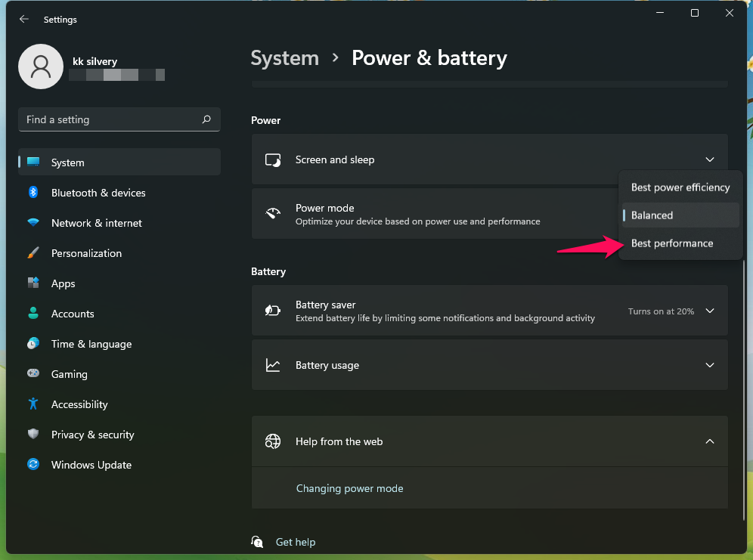
Task: Open Windows Update page
Action: click(91, 465)
